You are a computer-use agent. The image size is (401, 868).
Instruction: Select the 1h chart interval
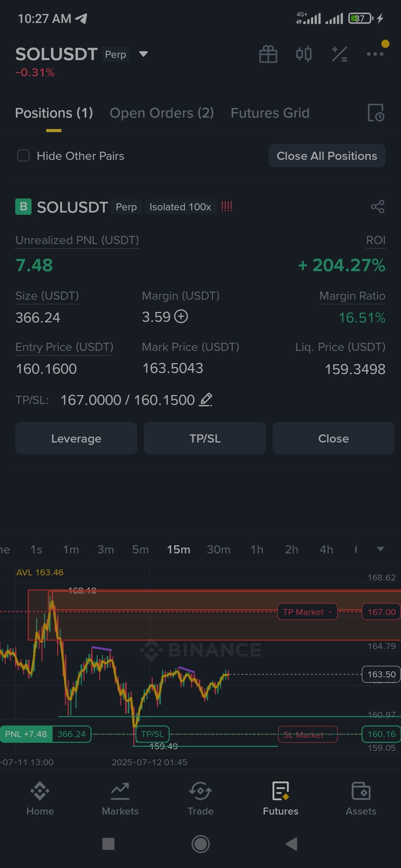point(257,549)
